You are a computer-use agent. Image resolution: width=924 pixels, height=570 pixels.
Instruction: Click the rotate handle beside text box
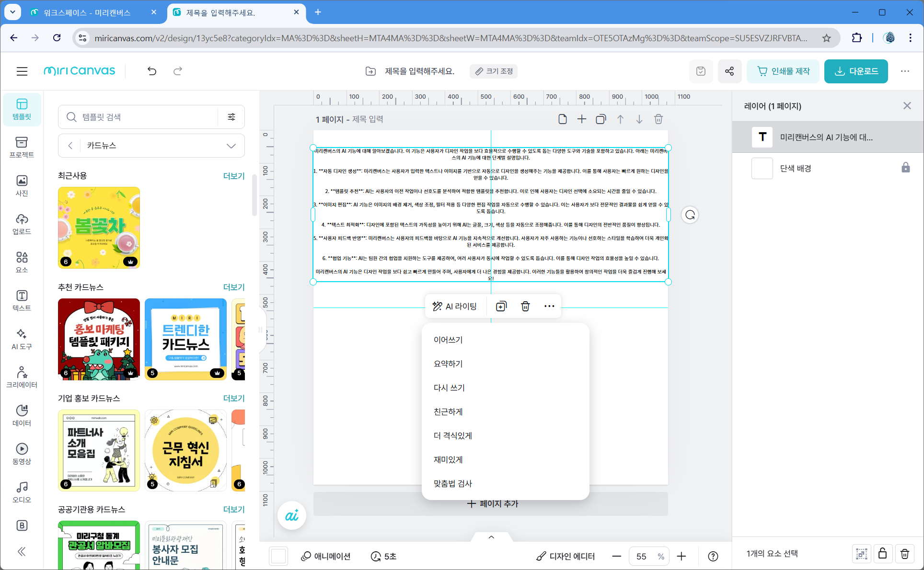[690, 215]
